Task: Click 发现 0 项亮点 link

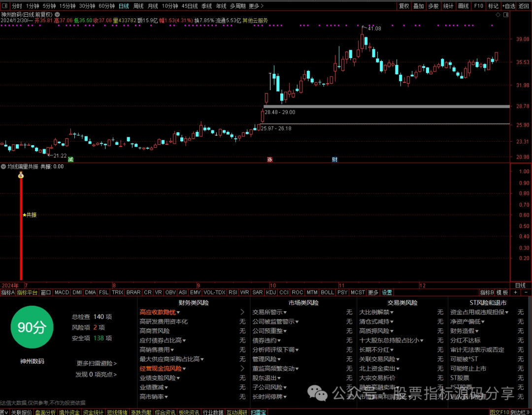Action: [96, 374]
